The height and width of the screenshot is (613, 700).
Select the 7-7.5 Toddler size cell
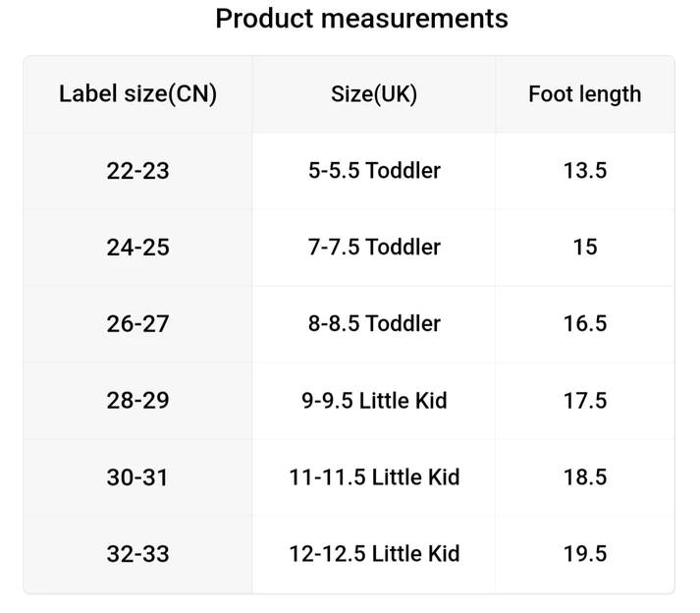point(374,248)
